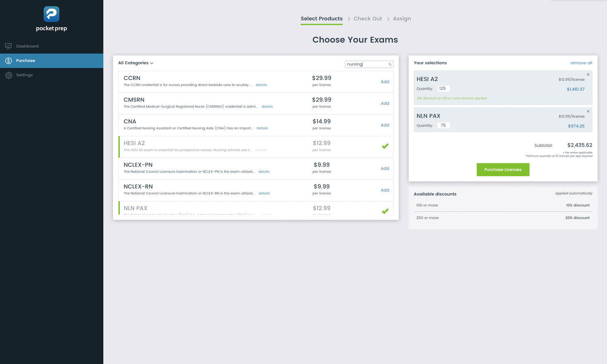This screenshot has height=364, width=607.
Task: Open the All Categories dropdown
Action: point(136,63)
